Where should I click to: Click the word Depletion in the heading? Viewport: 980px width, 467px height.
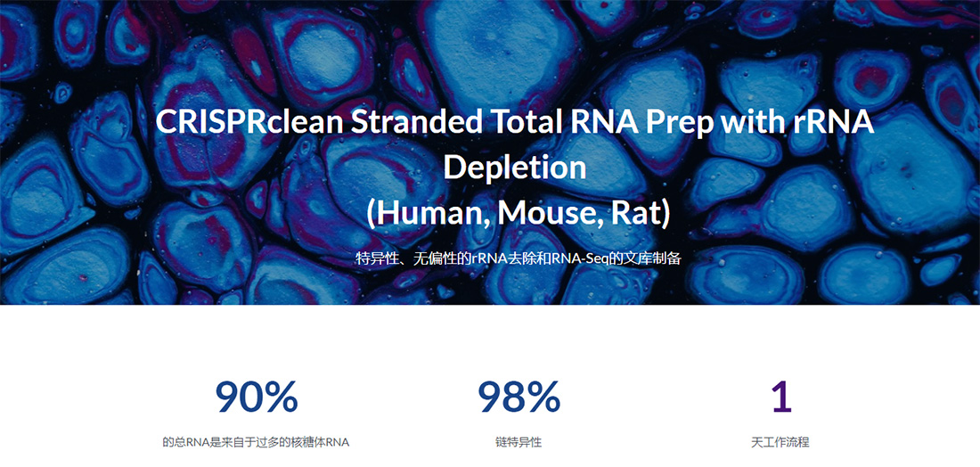point(515,168)
